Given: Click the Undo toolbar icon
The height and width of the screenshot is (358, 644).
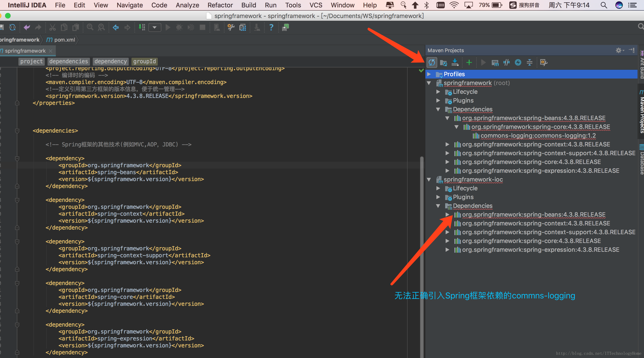Looking at the screenshot, I should [x=27, y=27].
